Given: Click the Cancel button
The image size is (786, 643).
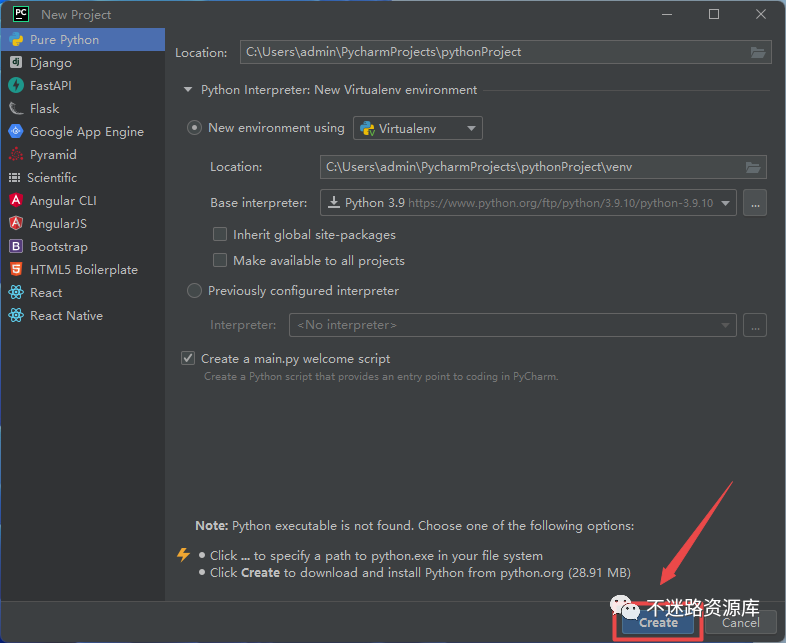Looking at the screenshot, I should click(x=740, y=622).
